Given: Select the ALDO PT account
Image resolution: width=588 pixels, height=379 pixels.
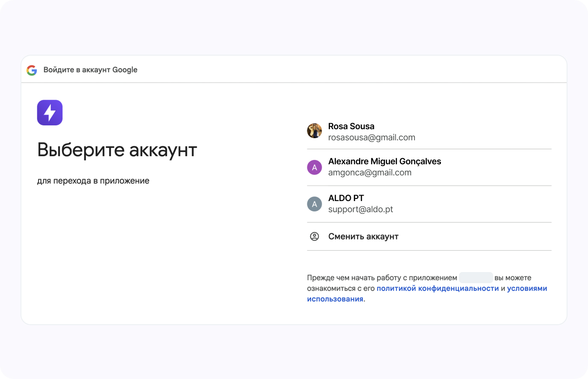Looking at the screenshot, I should click(x=429, y=204).
